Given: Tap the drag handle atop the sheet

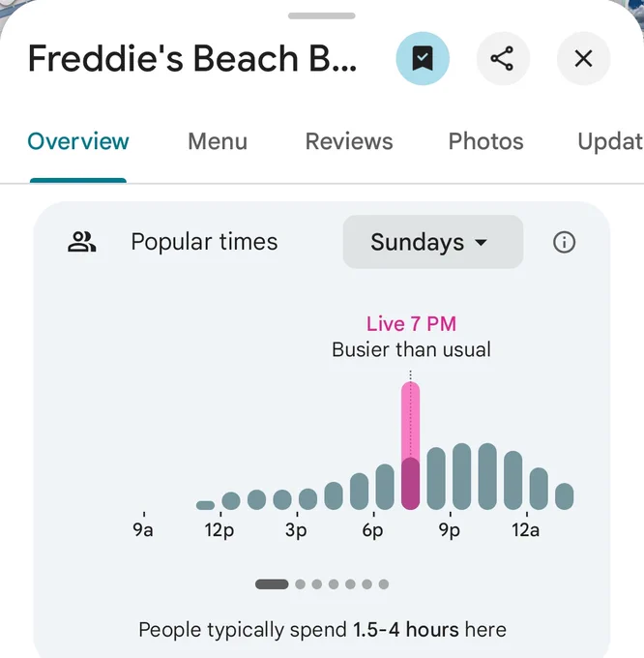Looking at the screenshot, I should point(322,15).
